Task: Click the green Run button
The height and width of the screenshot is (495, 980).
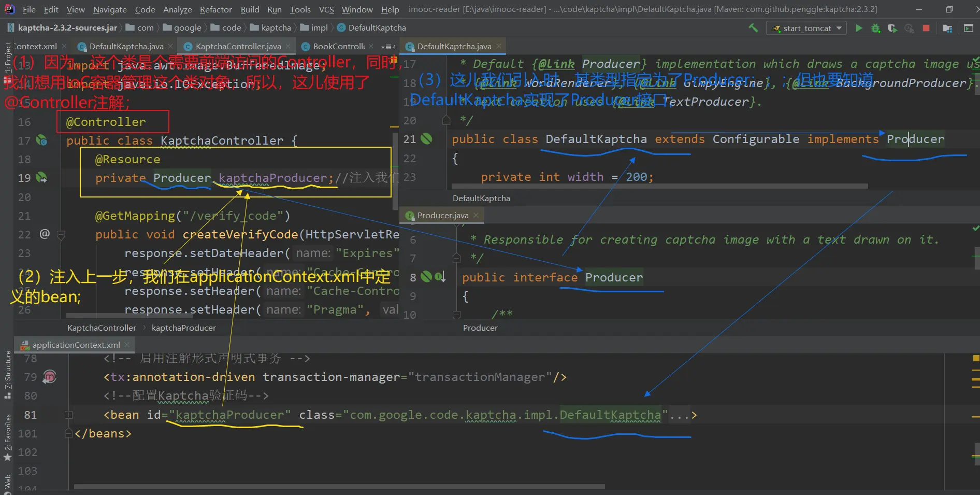Action: 859,29
